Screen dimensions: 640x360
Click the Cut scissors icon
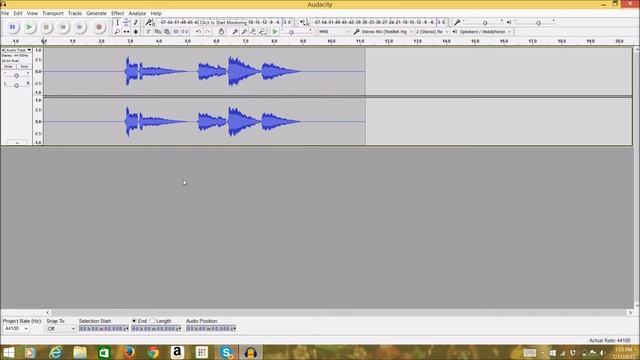(x=149, y=32)
